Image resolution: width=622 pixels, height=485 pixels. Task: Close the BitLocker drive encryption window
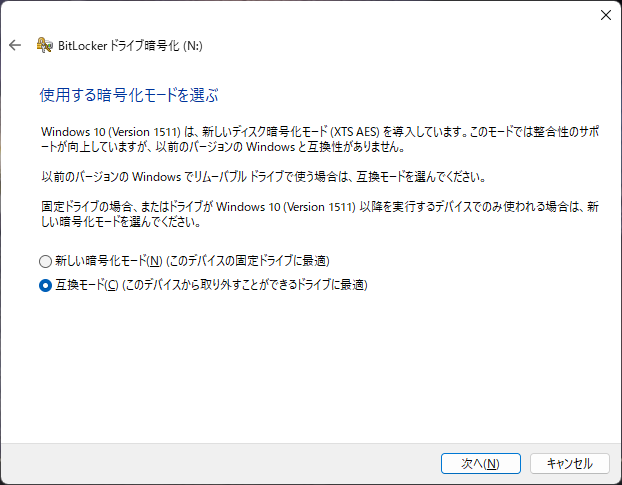[x=605, y=15]
